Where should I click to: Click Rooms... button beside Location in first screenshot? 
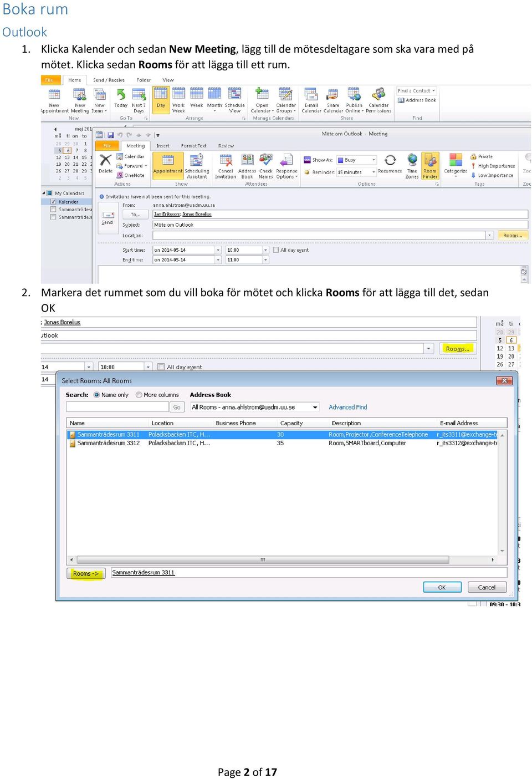pos(513,236)
